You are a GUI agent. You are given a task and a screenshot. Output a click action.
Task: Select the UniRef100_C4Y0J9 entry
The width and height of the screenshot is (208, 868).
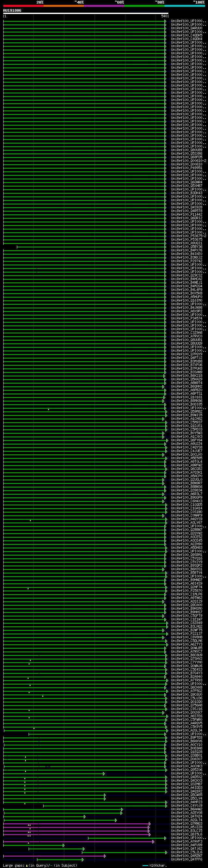tap(187, 806)
